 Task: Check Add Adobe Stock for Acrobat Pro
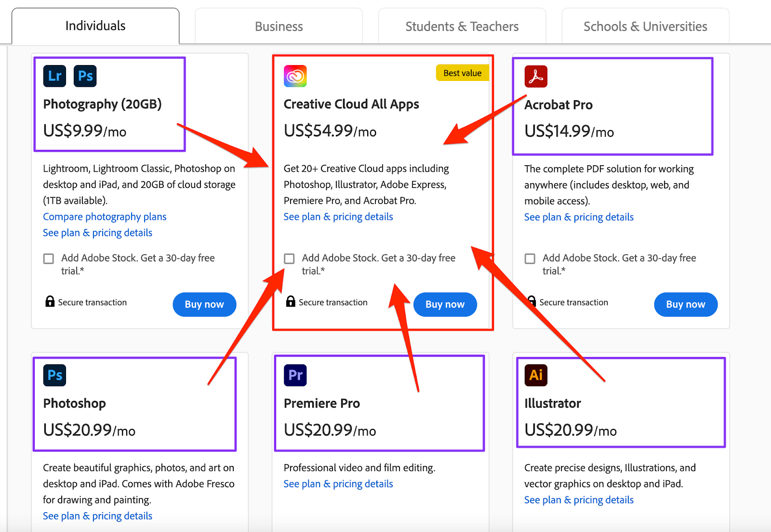click(x=530, y=259)
